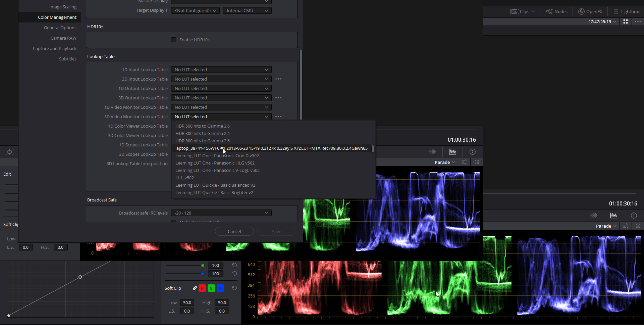This screenshot has height=325, width=644.
Task: Open the upper Parade scope type dropdown
Action: 445,162
